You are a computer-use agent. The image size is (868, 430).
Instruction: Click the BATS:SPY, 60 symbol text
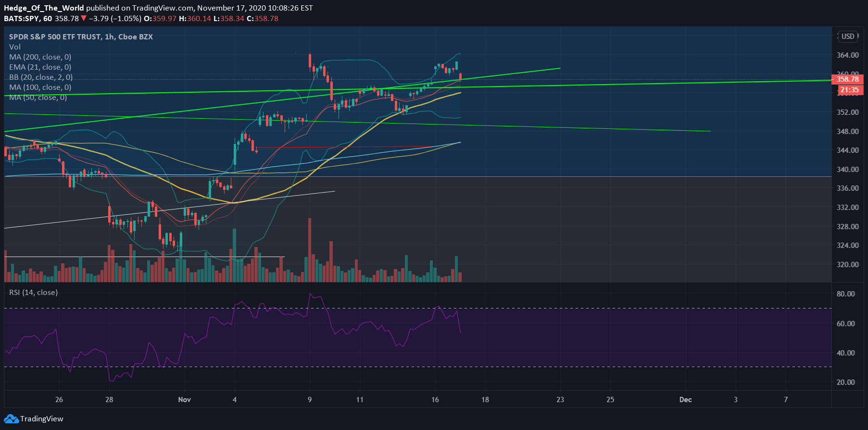point(28,19)
